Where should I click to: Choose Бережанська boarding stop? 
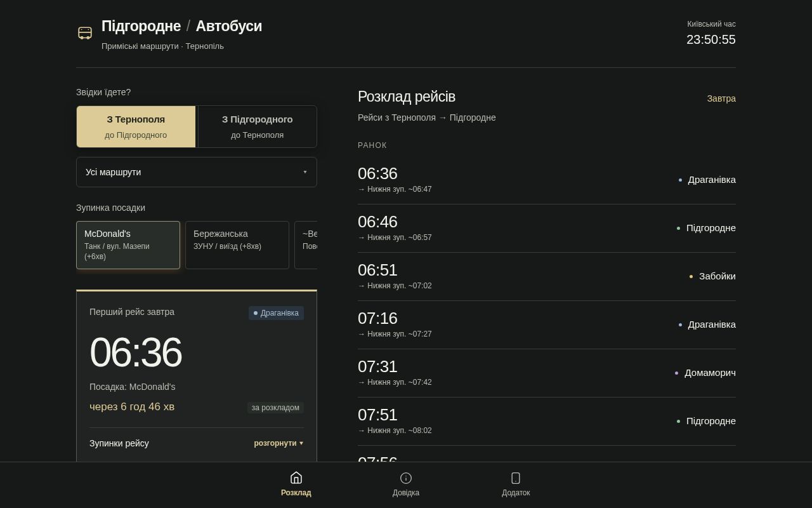237,245
